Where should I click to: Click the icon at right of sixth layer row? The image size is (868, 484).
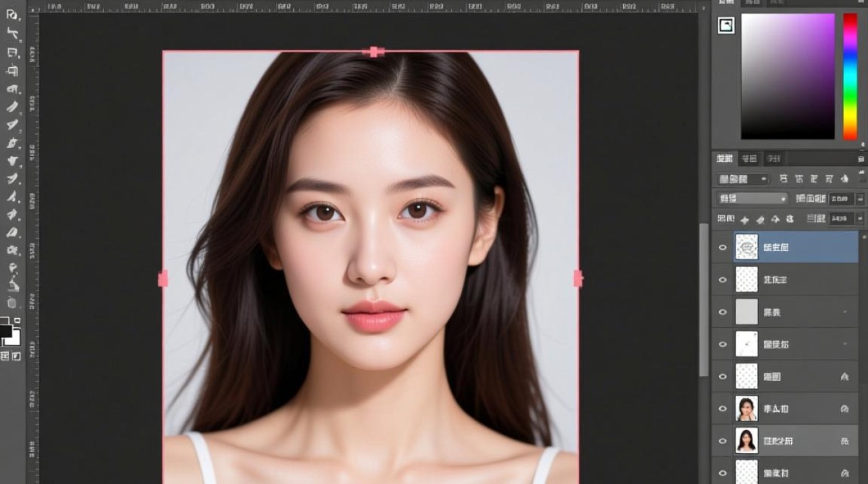[844, 408]
